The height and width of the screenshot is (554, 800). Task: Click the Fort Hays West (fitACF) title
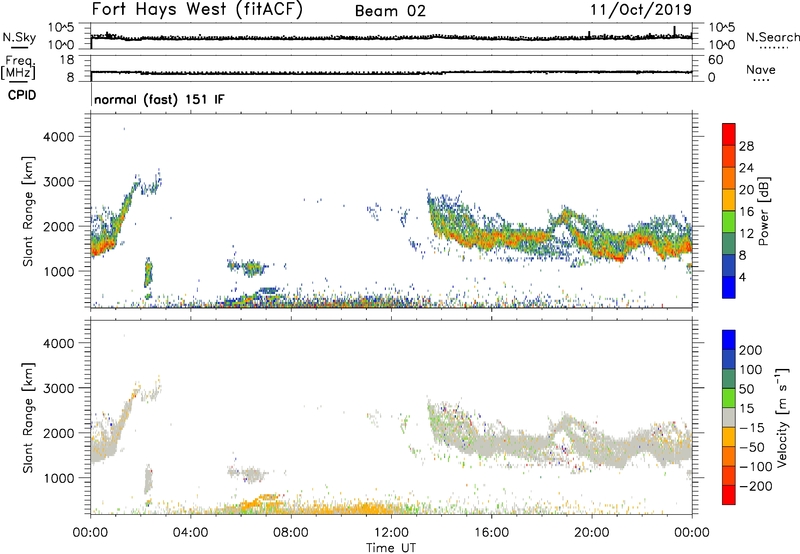[x=197, y=9]
